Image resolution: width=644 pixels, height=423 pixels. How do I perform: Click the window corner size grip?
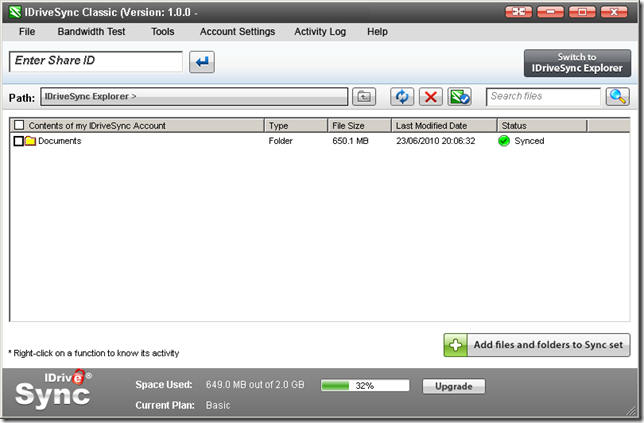coord(631,410)
